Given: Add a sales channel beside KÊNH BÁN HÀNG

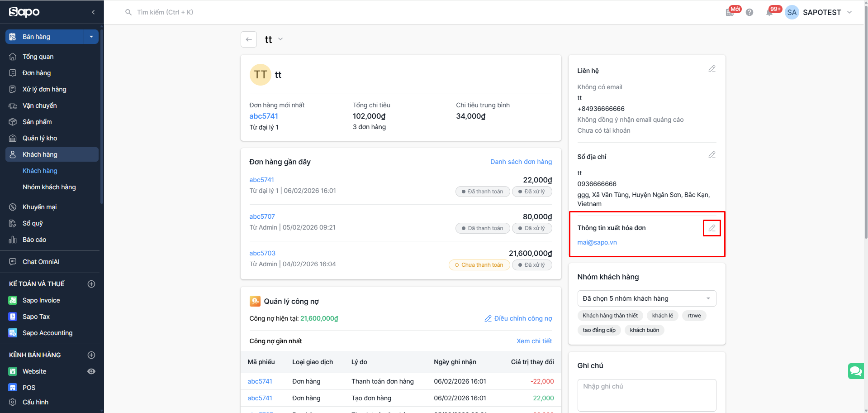Looking at the screenshot, I should tap(91, 355).
